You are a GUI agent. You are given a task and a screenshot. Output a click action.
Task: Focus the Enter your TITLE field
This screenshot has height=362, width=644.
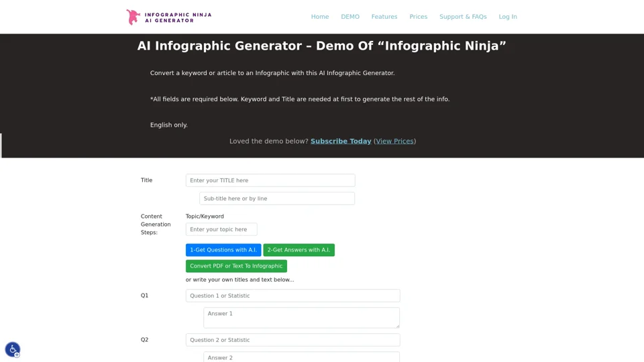(270, 180)
